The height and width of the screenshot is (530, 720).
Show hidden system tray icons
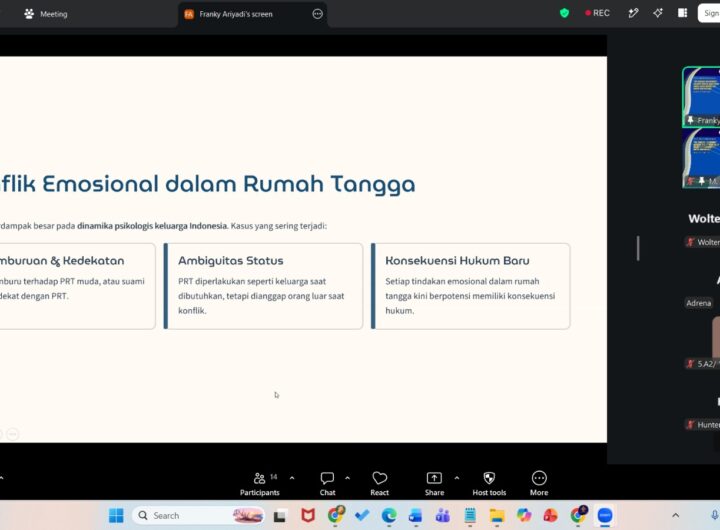coord(675,515)
